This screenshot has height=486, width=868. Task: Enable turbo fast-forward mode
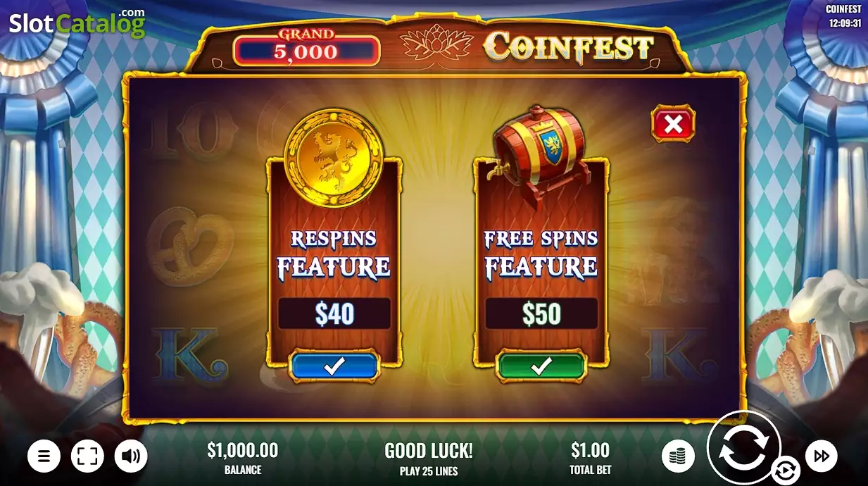pyautogui.click(x=821, y=456)
